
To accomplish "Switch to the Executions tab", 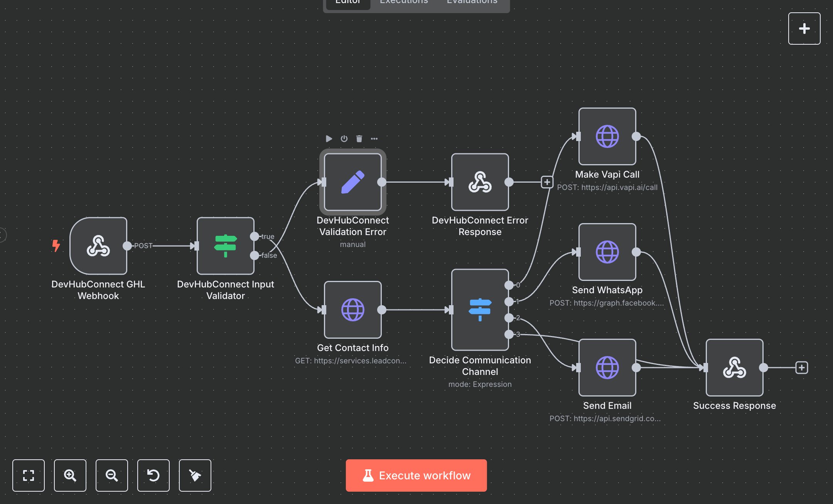I will tap(403, 2).
